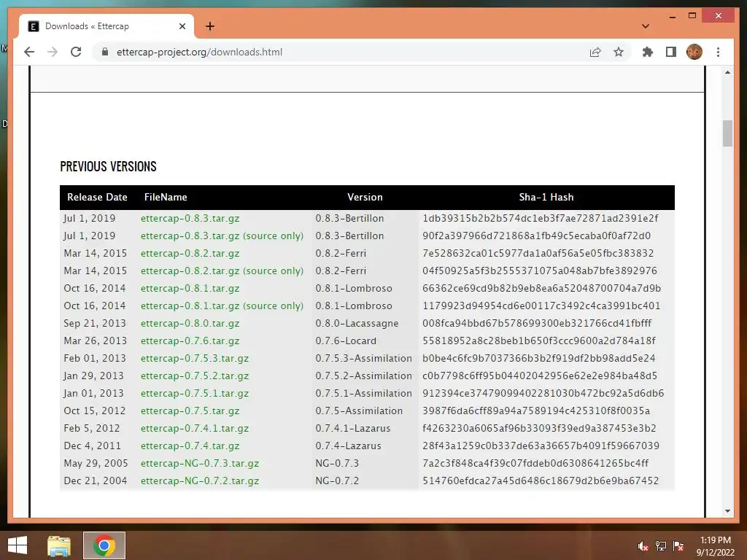Download ettercap-0.7.5.3.tar.gz
Image resolution: width=747 pixels, height=560 pixels.
pyautogui.click(x=194, y=358)
